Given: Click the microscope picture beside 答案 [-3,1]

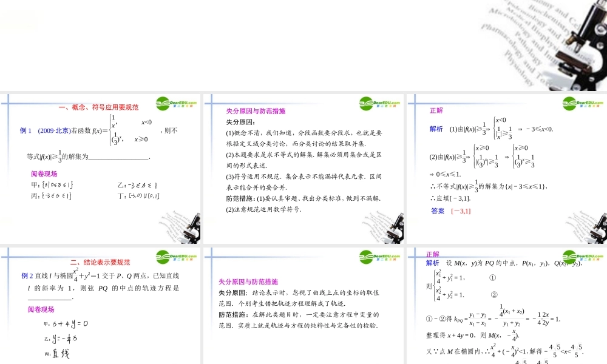Looking at the screenshot, I should pos(586,227).
